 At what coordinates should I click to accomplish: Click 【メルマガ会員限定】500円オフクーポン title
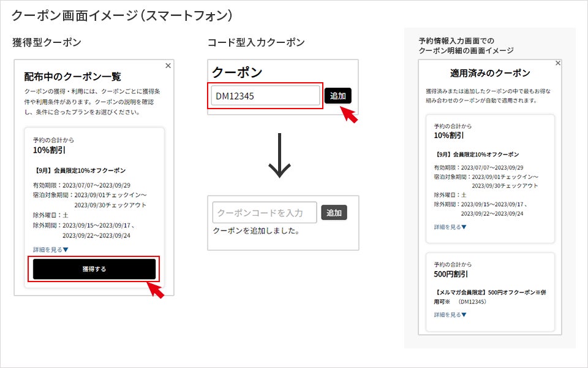490,297
